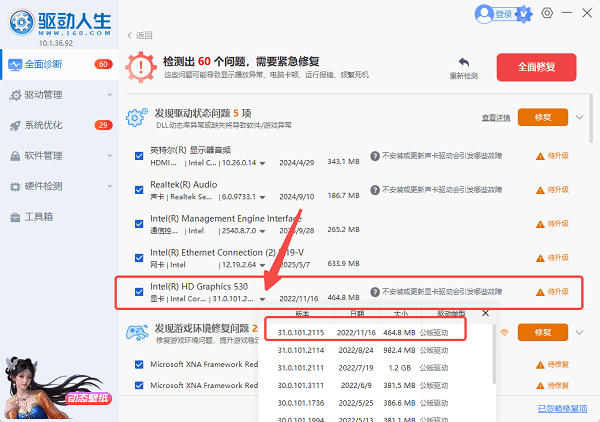Uncheck second Microsoft XNA Framework checkbox
The height and width of the screenshot is (422, 600).
pos(139,385)
